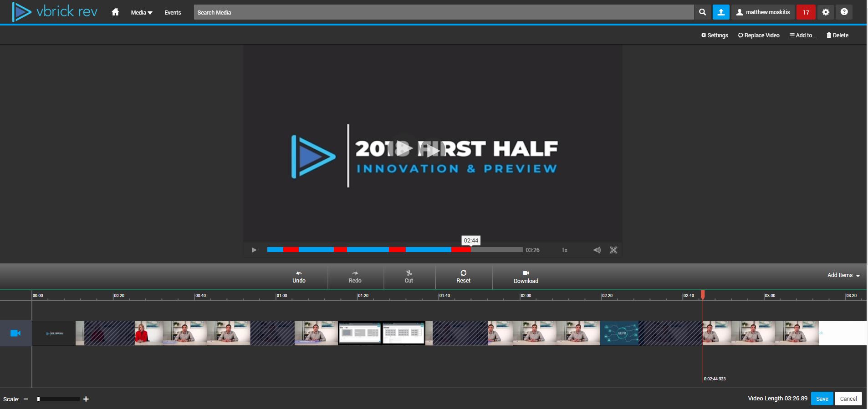868x409 pixels.
Task: Click the red playhead marker on timeline
Action: pyautogui.click(x=703, y=295)
